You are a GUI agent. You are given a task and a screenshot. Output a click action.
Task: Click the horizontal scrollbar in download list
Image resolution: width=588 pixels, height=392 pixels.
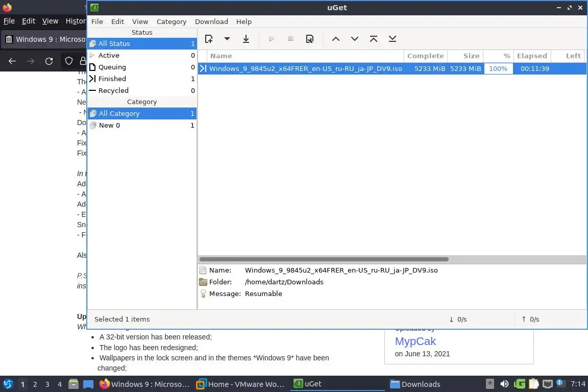click(x=324, y=259)
